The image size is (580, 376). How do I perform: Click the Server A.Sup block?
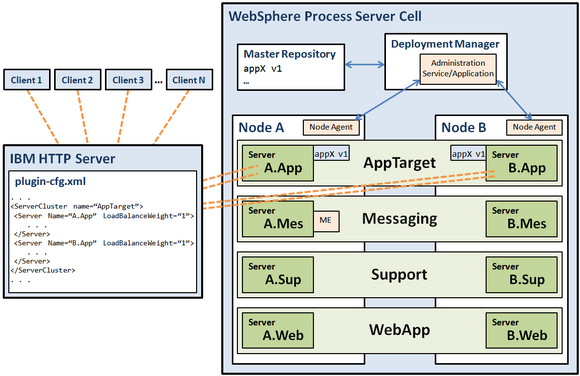tap(278, 275)
